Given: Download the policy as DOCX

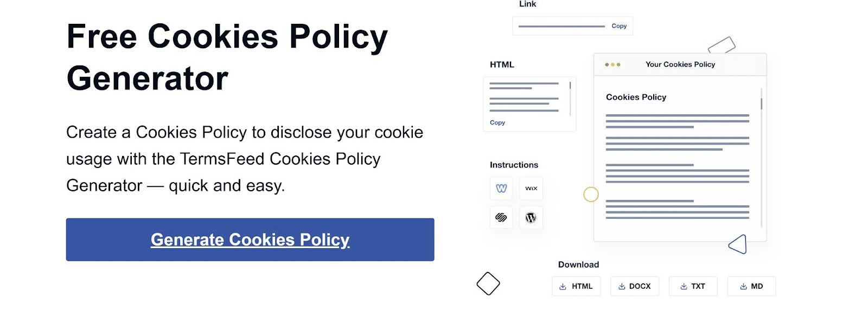Looking at the screenshot, I should click(635, 286).
